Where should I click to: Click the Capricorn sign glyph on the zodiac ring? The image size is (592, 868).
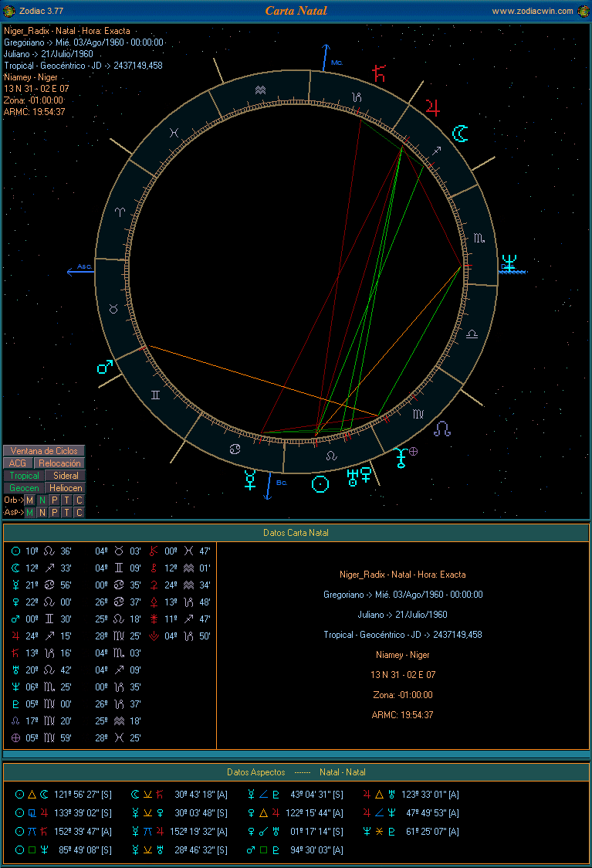pyautogui.click(x=357, y=97)
